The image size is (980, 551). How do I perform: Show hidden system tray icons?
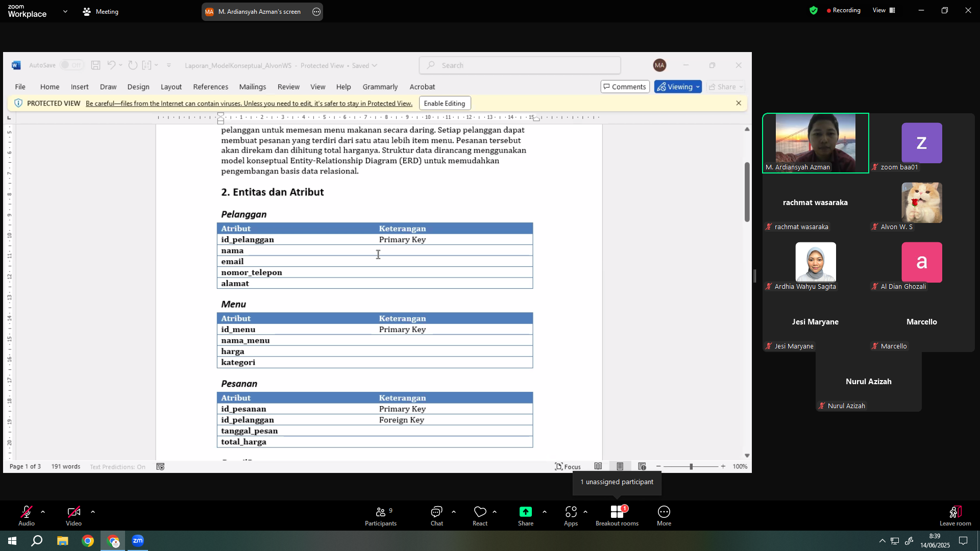(882, 541)
